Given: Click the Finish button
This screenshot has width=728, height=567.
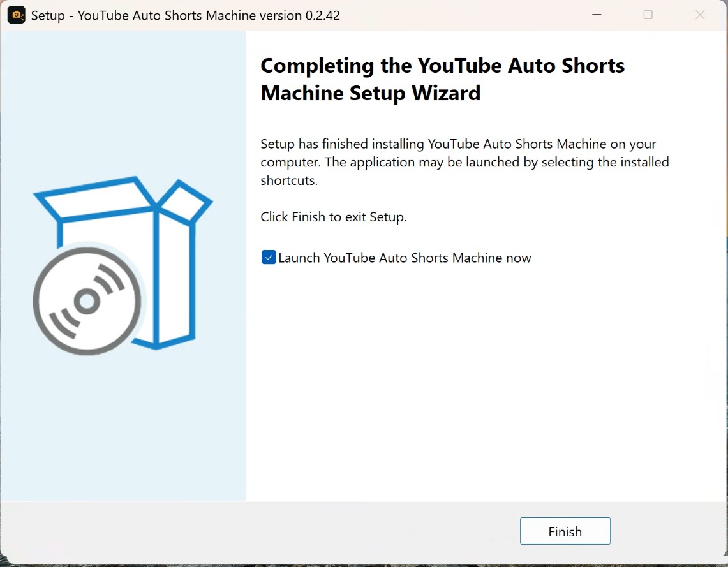Looking at the screenshot, I should click(x=565, y=531).
